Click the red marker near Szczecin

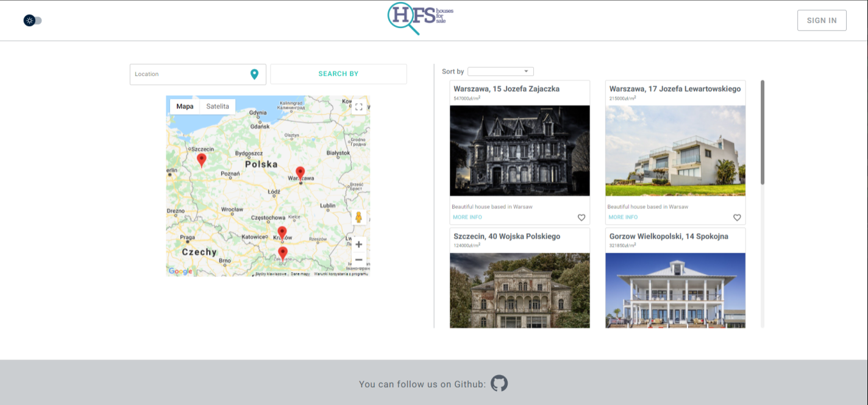201,160
